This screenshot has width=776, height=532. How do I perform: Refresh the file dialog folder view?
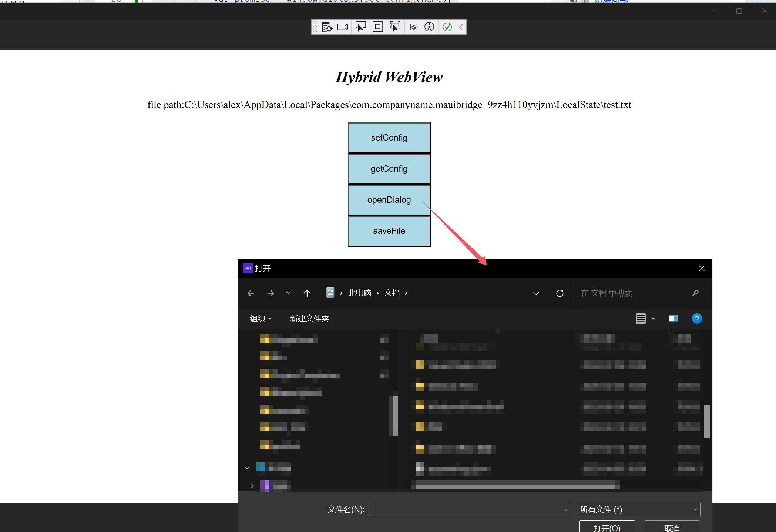coord(560,293)
